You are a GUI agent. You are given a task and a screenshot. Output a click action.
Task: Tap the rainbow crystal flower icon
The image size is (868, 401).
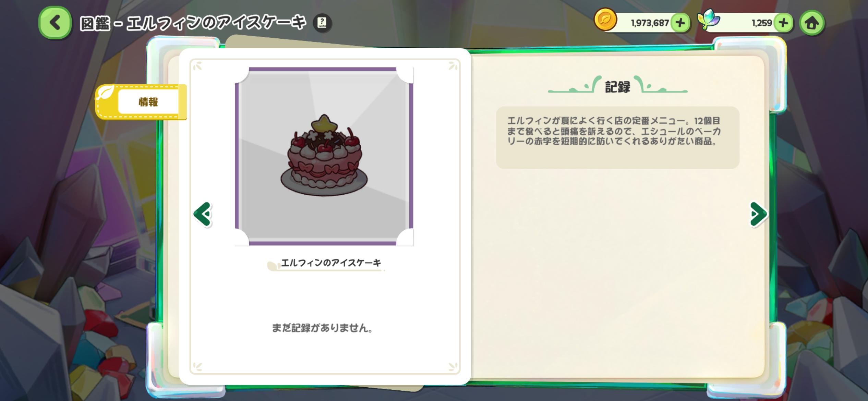click(709, 20)
